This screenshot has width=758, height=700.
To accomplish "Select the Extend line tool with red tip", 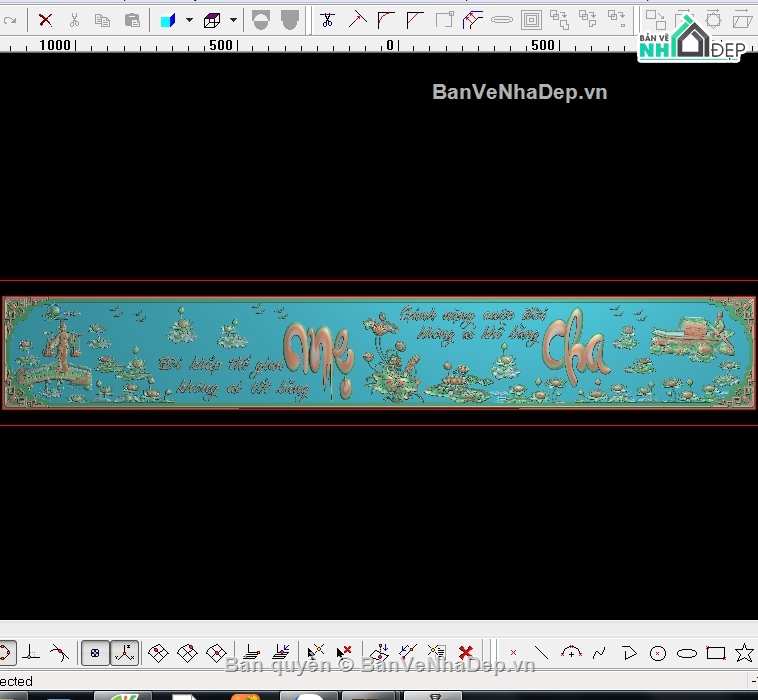I will pos(357,20).
